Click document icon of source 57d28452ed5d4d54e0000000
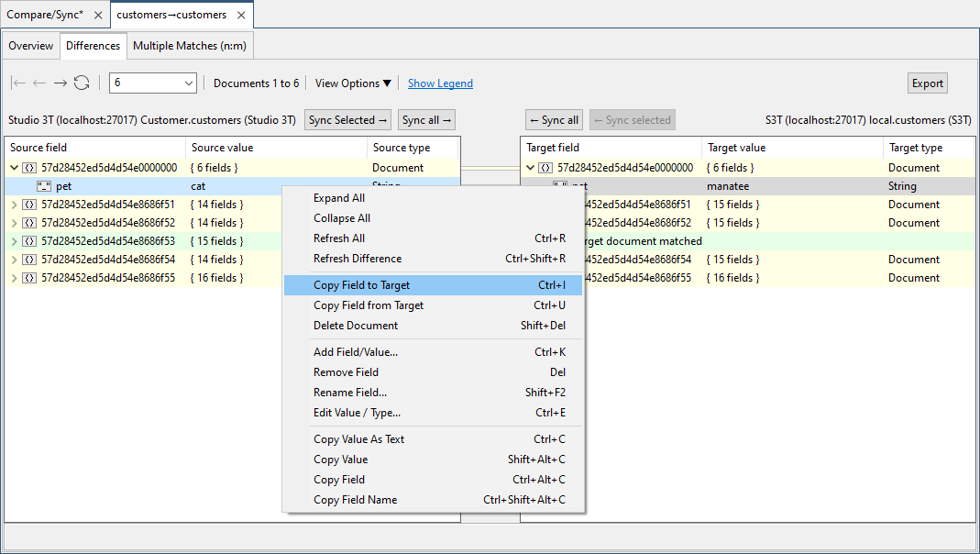 click(x=29, y=168)
